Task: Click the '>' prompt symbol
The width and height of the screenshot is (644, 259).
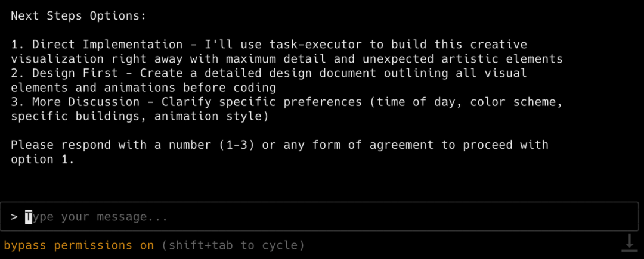Action: click(14, 217)
